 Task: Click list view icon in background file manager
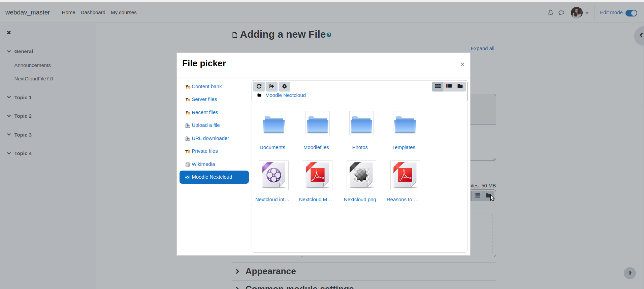(x=478, y=195)
